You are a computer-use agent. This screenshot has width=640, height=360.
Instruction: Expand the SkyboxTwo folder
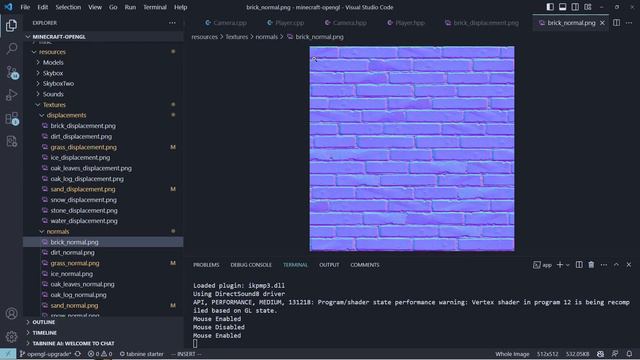pyautogui.click(x=103, y=84)
